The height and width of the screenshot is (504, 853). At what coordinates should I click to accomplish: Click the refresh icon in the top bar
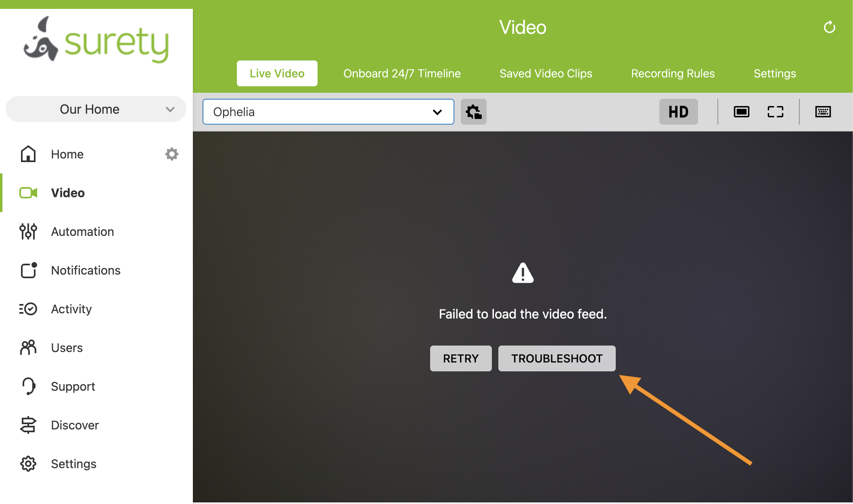point(830,27)
